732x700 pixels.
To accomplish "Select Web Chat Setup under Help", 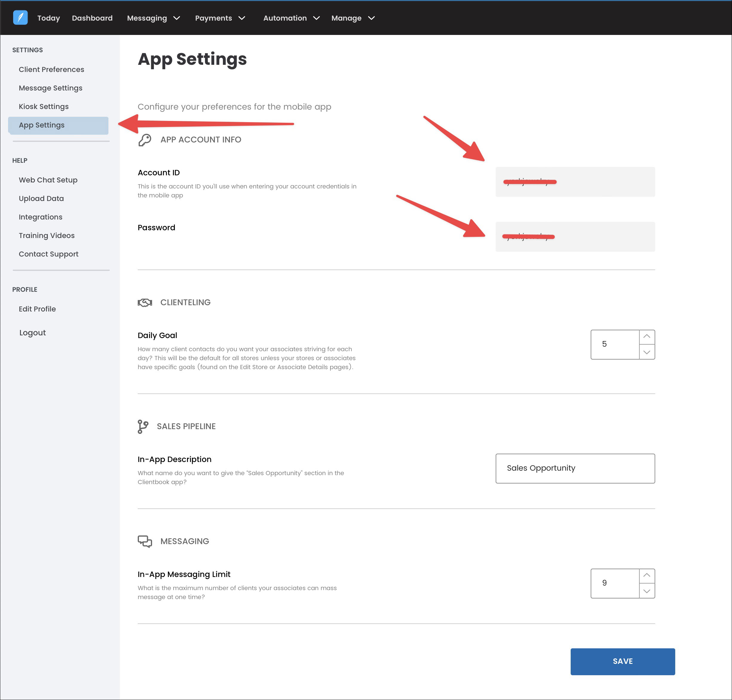I will point(48,179).
